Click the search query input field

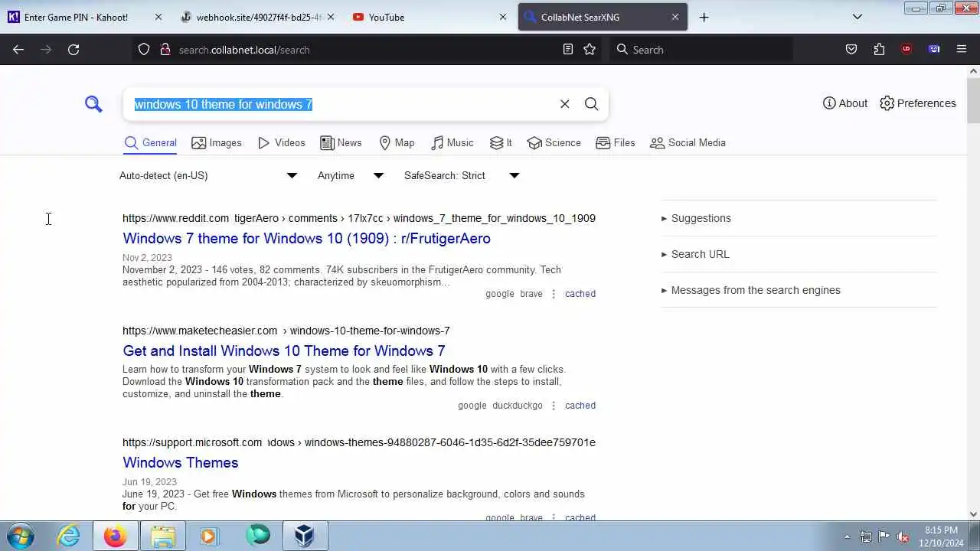click(341, 104)
